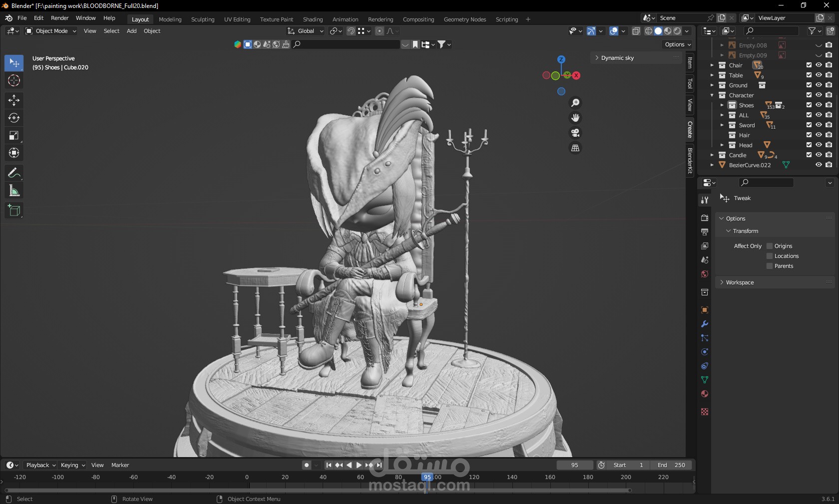The width and height of the screenshot is (839, 504).
Task: Open the Render menu
Action: coord(59,18)
